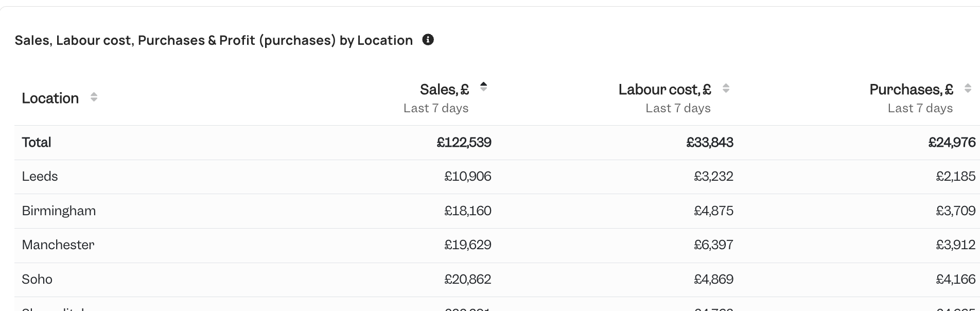
Task: Sort table by Location column arrows
Action: [94, 97]
